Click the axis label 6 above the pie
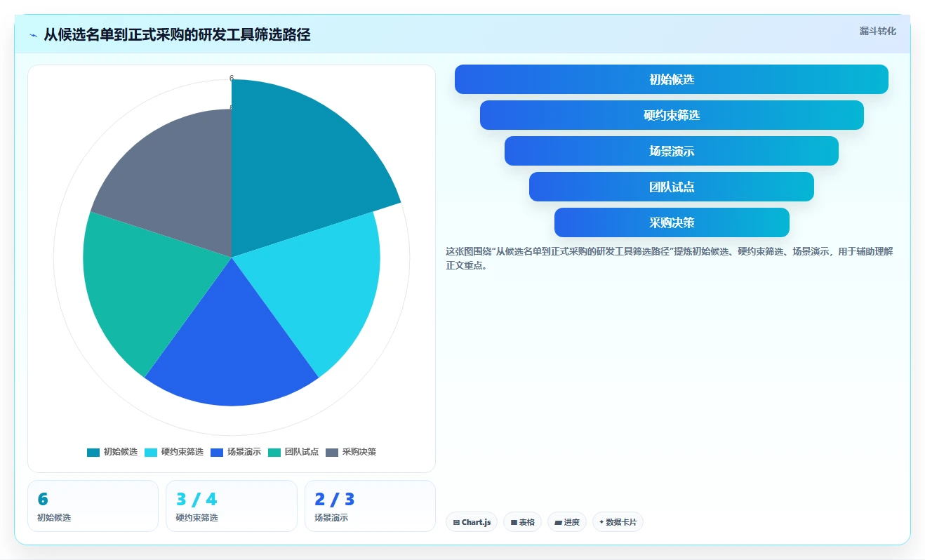 (232, 79)
